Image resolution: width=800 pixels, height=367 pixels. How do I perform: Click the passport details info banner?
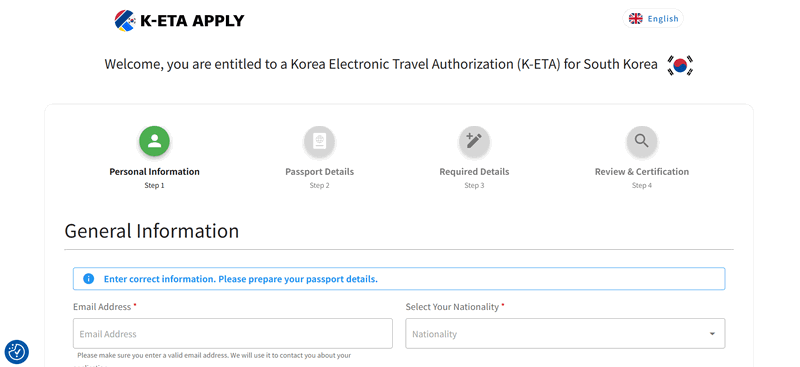(398, 279)
